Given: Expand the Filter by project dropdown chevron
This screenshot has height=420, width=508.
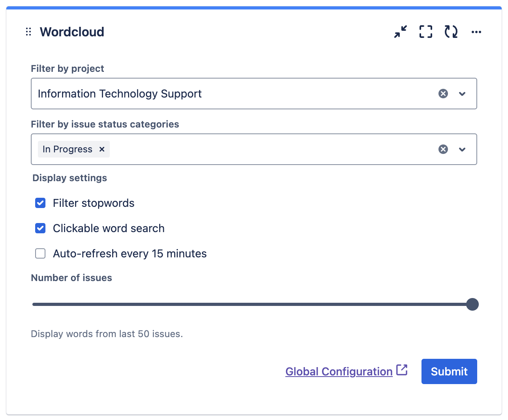Looking at the screenshot, I should point(462,94).
